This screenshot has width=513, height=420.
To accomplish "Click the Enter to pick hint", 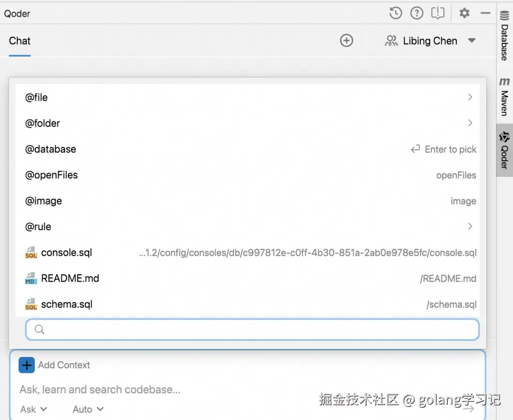I will (444, 149).
